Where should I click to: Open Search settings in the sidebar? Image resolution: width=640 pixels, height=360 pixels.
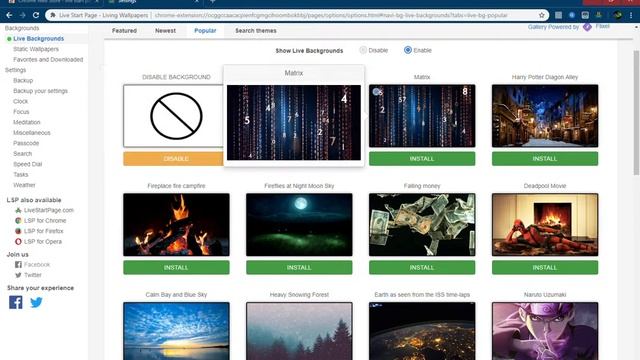(x=22, y=154)
